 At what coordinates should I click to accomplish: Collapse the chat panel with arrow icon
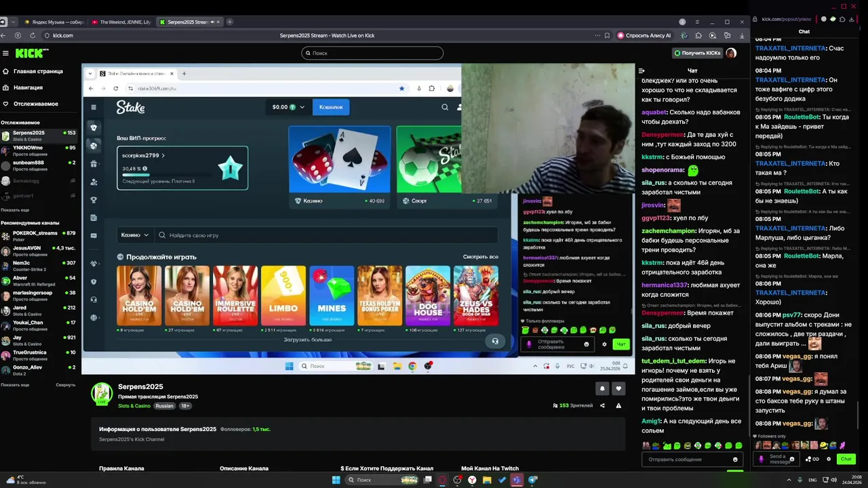[x=642, y=70]
